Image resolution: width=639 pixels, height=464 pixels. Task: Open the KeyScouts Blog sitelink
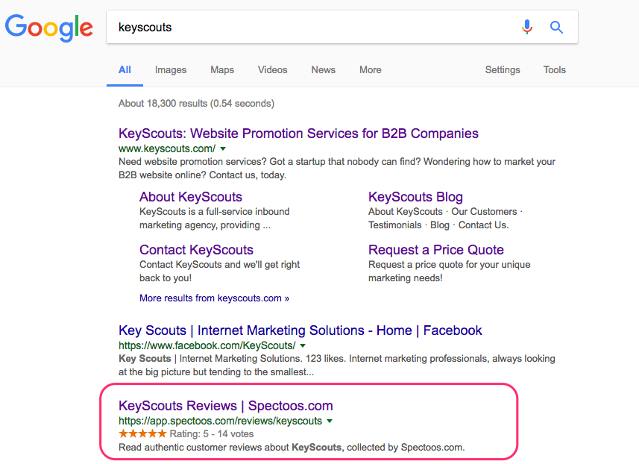coord(415,197)
